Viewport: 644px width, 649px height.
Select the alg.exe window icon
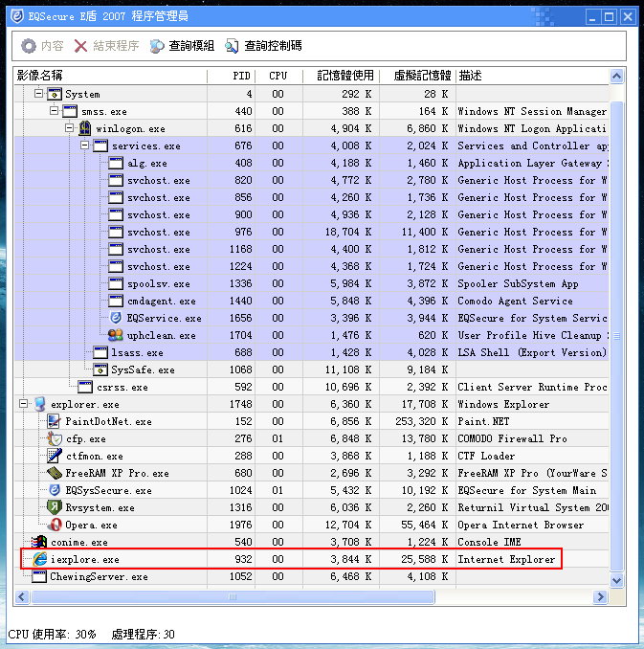click(116, 163)
